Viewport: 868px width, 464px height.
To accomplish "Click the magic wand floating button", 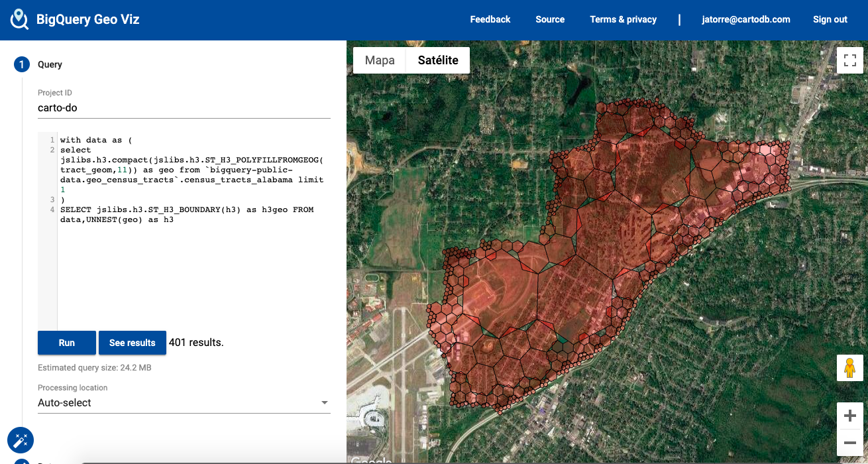I will [21, 439].
